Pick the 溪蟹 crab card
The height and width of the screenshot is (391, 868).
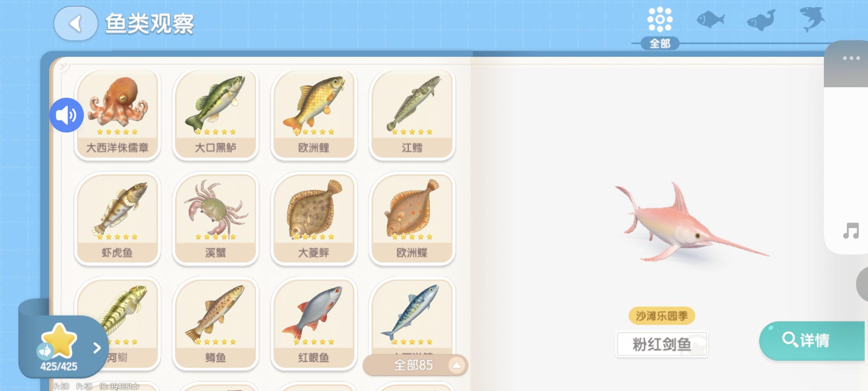click(x=216, y=219)
